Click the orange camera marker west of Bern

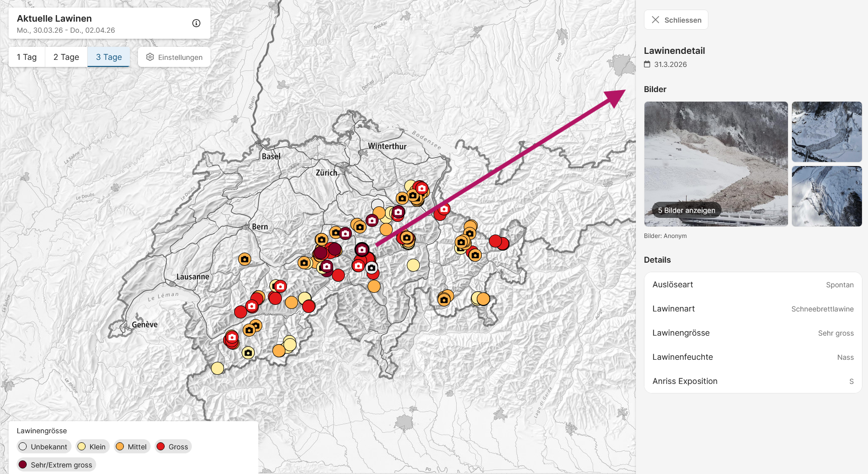click(245, 259)
